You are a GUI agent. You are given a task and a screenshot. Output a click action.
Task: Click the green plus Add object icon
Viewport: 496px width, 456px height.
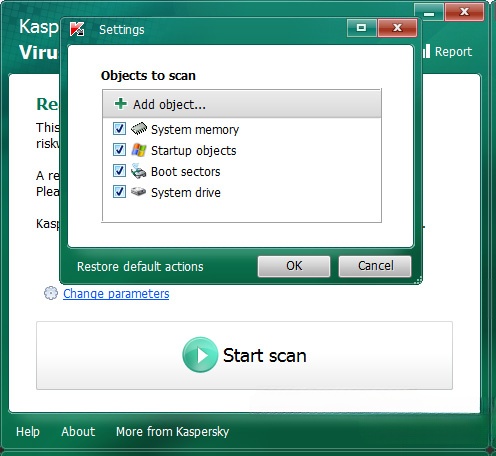tap(120, 104)
